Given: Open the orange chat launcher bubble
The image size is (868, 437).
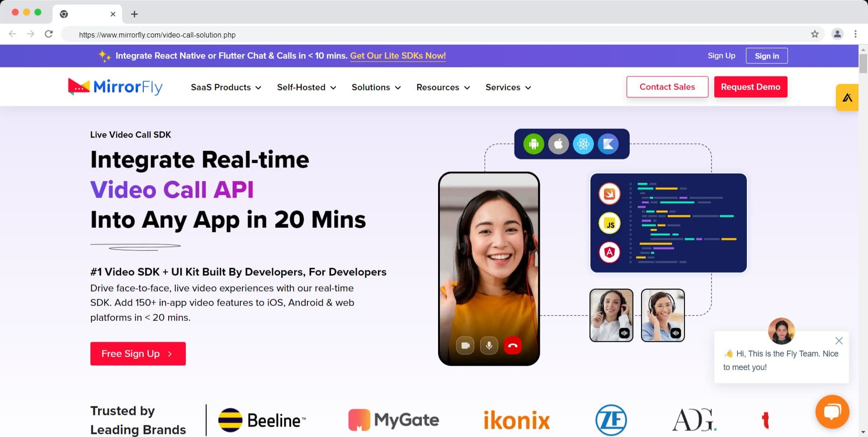Looking at the screenshot, I should [832, 412].
